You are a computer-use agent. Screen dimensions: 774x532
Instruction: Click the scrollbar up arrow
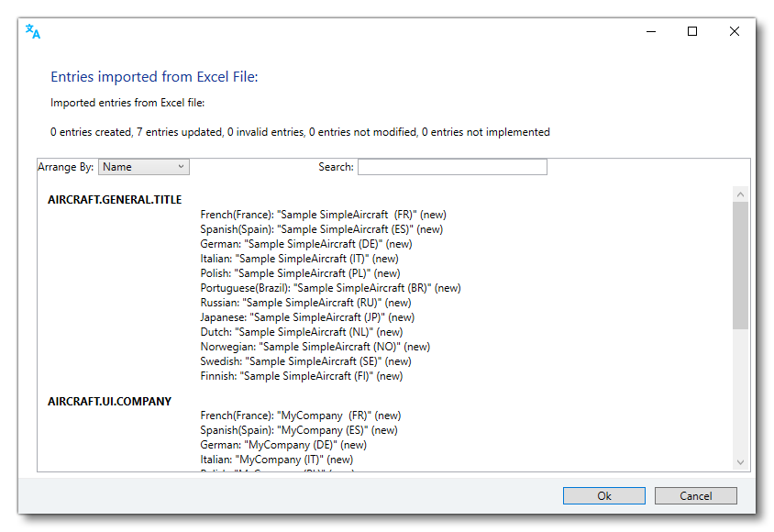pos(740,194)
